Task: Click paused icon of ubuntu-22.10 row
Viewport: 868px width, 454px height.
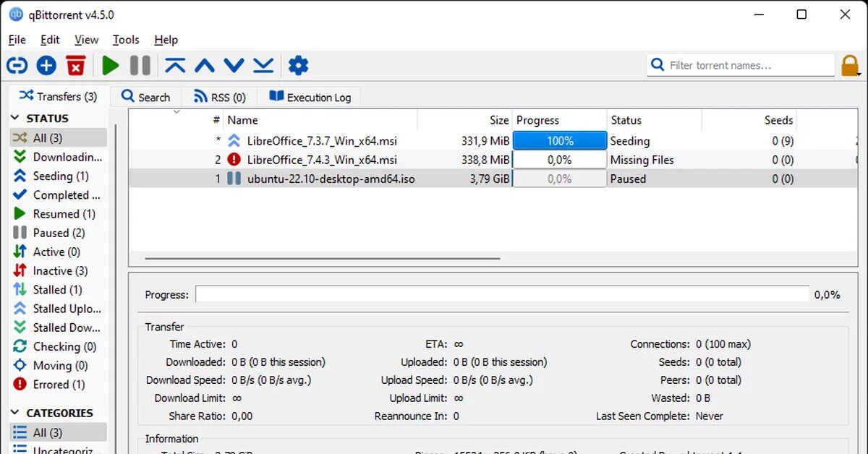Action: pyautogui.click(x=234, y=179)
